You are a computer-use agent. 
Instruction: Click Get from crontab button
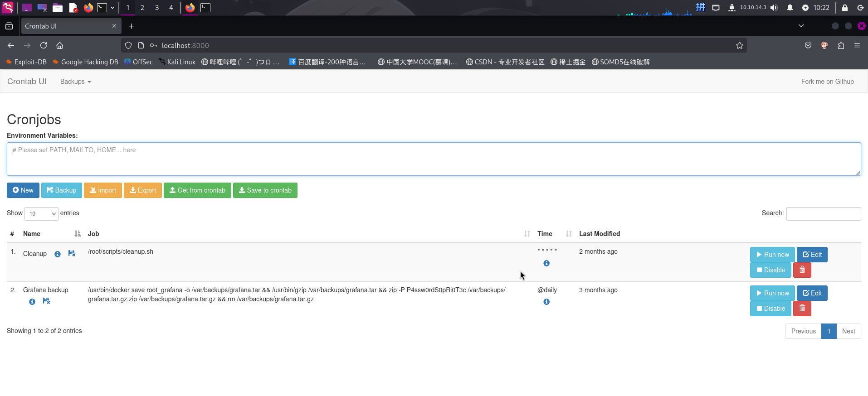(197, 190)
